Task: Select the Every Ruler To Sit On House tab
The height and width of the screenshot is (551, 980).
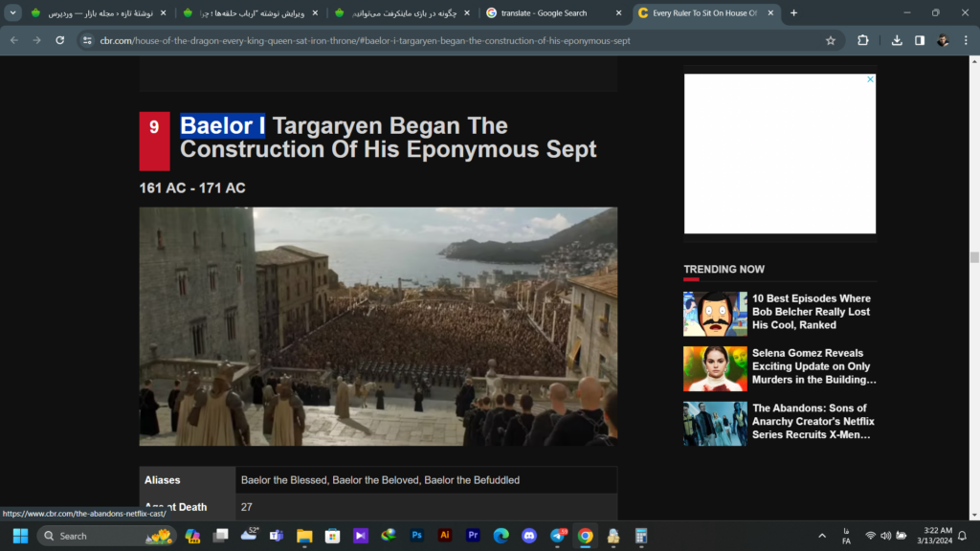Action: click(704, 13)
